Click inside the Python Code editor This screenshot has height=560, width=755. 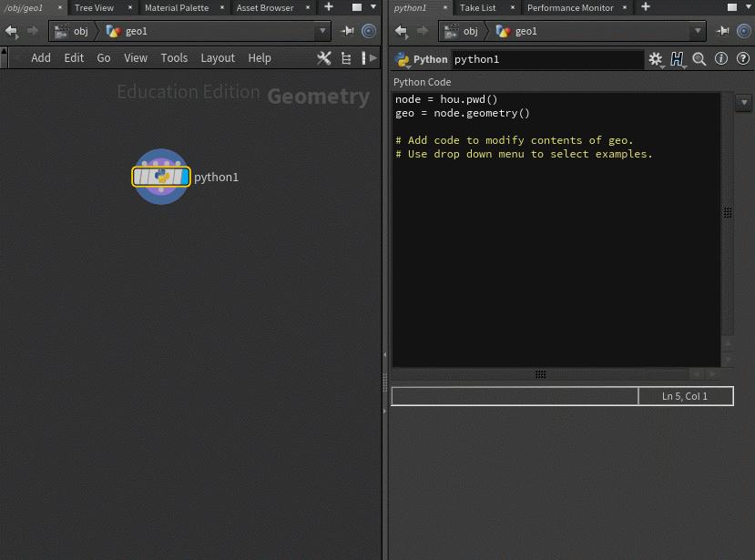click(556, 229)
